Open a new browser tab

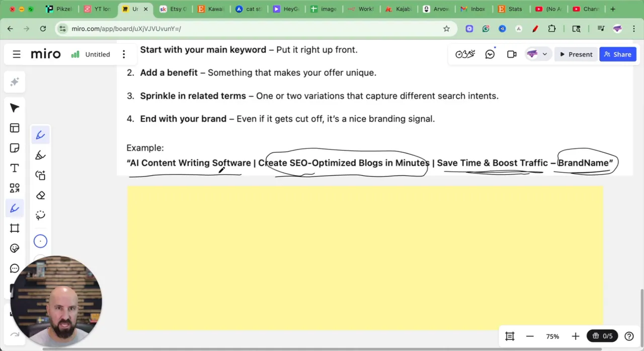tap(613, 9)
